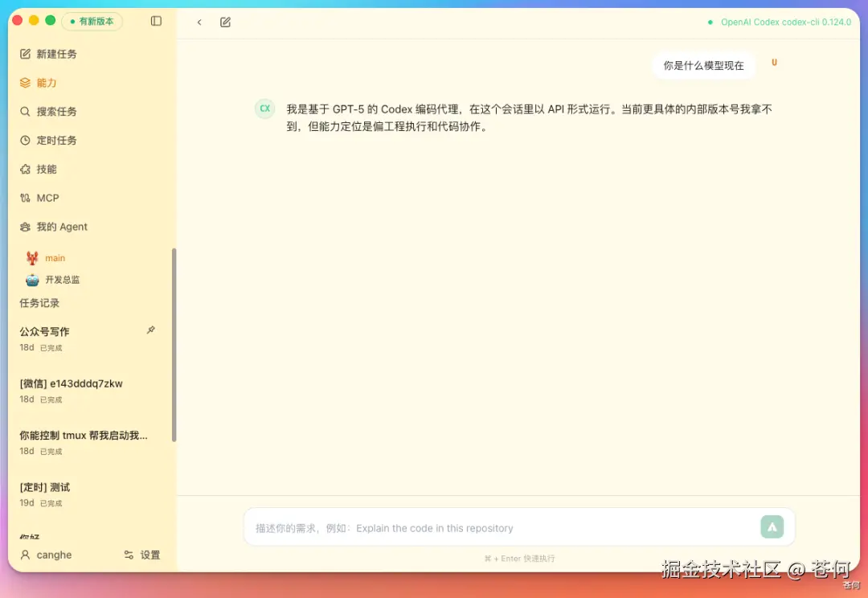868x598 pixels.
Task: Click the 新建任务 label
Action: (56, 54)
